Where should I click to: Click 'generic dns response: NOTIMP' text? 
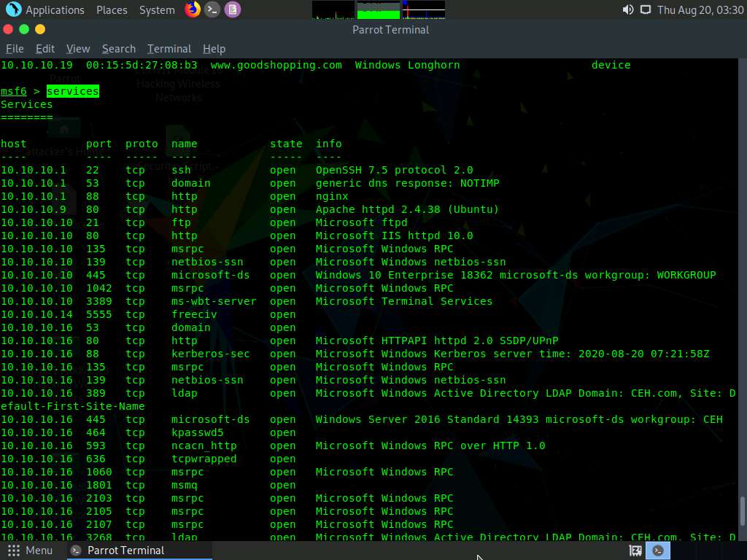tap(407, 183)
